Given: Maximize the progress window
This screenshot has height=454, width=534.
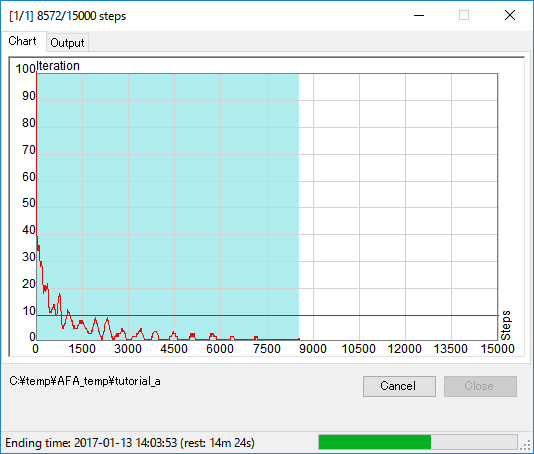Looking at the screenshot, I should point(464,15).
